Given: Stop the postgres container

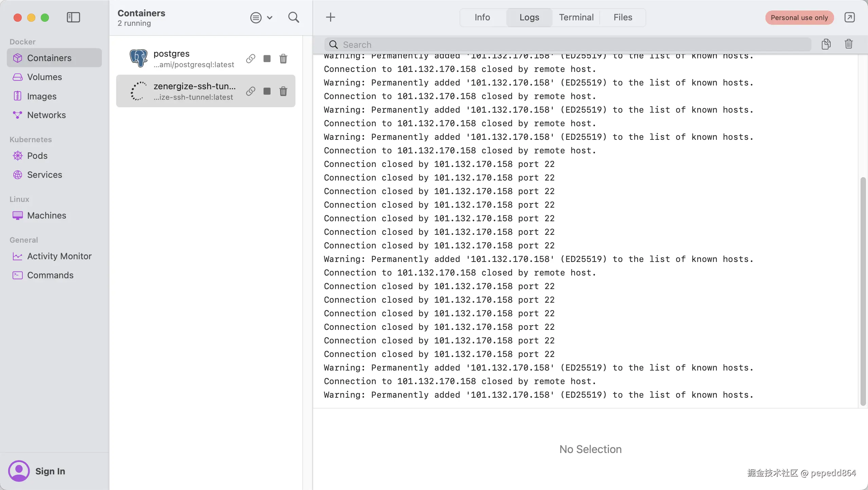Looking at the screenshot, I should 267,59.
